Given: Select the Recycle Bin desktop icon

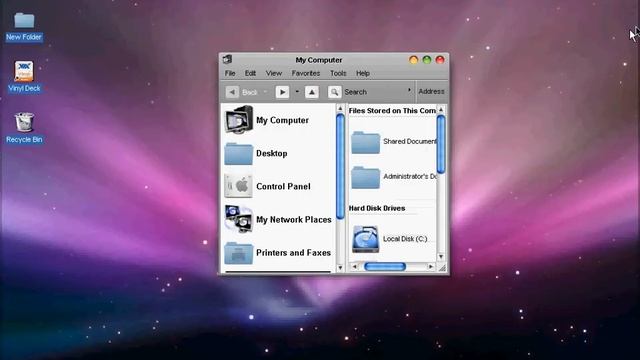Looking at the screenshot, I should 24,122.
